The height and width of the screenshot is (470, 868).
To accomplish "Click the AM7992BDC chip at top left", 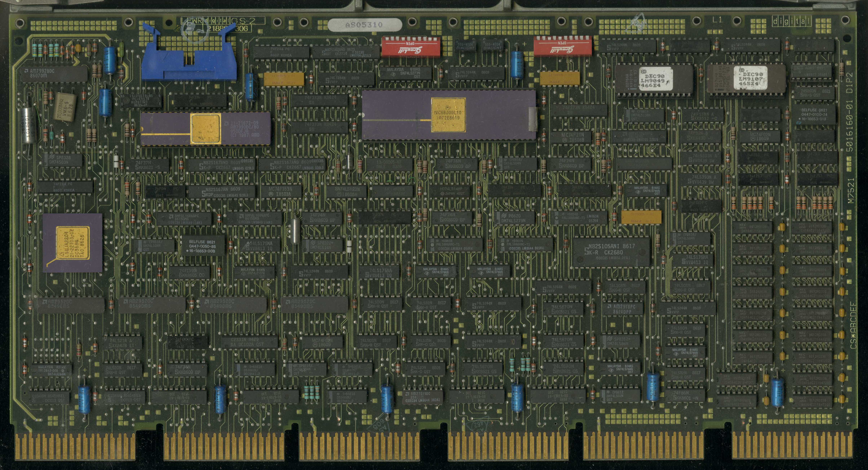I will 54,74.
